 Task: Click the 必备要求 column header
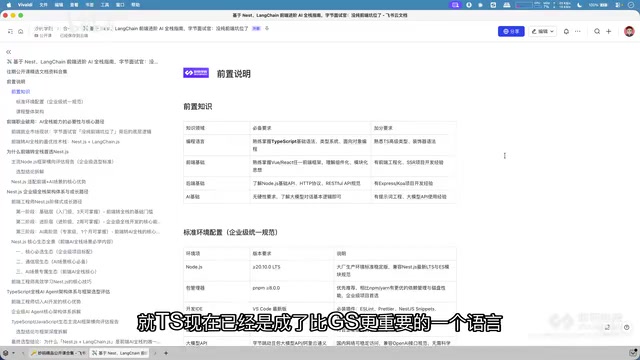(x=310, y=128)
